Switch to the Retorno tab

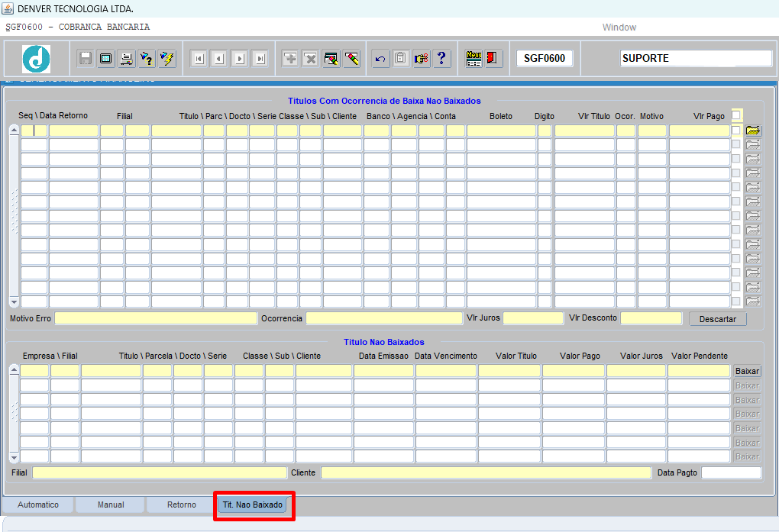pos(181,505)
